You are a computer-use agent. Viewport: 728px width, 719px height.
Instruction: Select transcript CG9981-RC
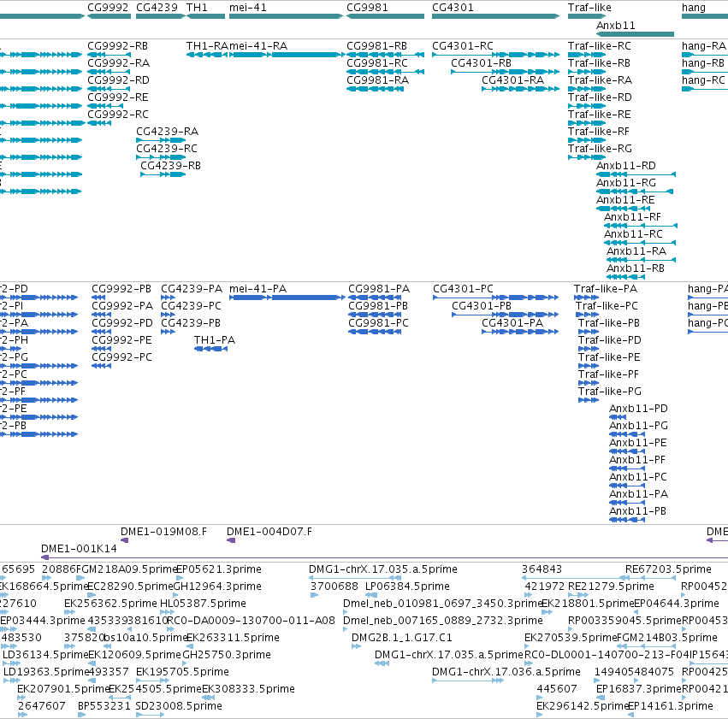pos(377,63)
